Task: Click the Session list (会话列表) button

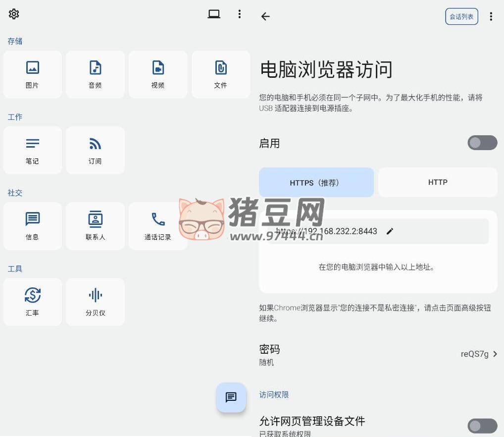Action: click(461, 16)
